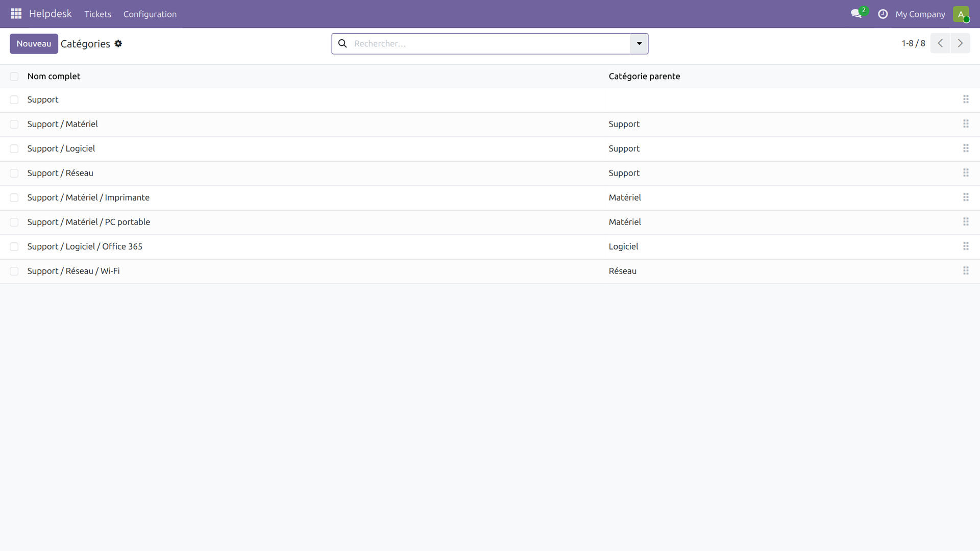980x551 pixels.
Task: Select the Support / Logiciel / Office 365 checkbox
Action: pos(14,247)
